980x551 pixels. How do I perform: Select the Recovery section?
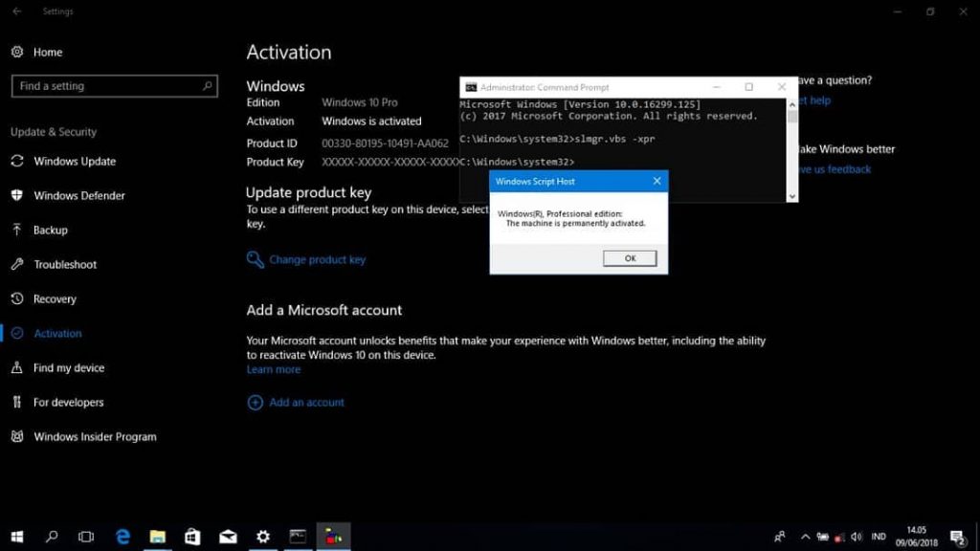56,298
